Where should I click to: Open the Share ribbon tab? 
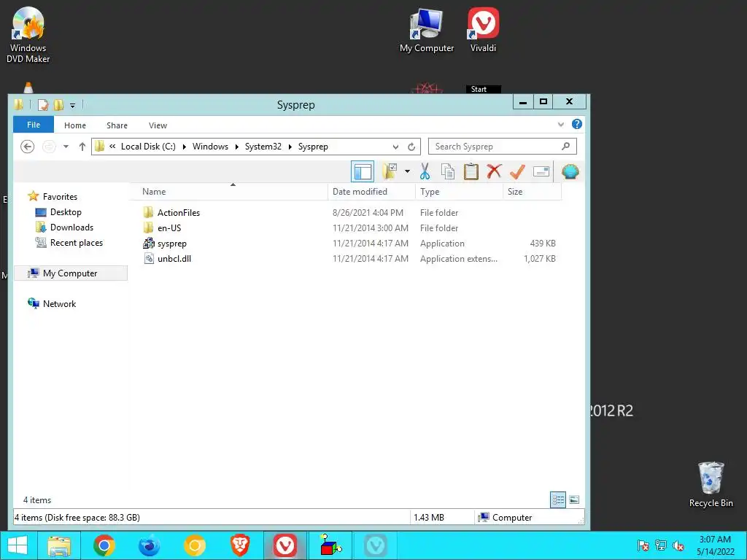pyautogui.click(x=117, y=125)
